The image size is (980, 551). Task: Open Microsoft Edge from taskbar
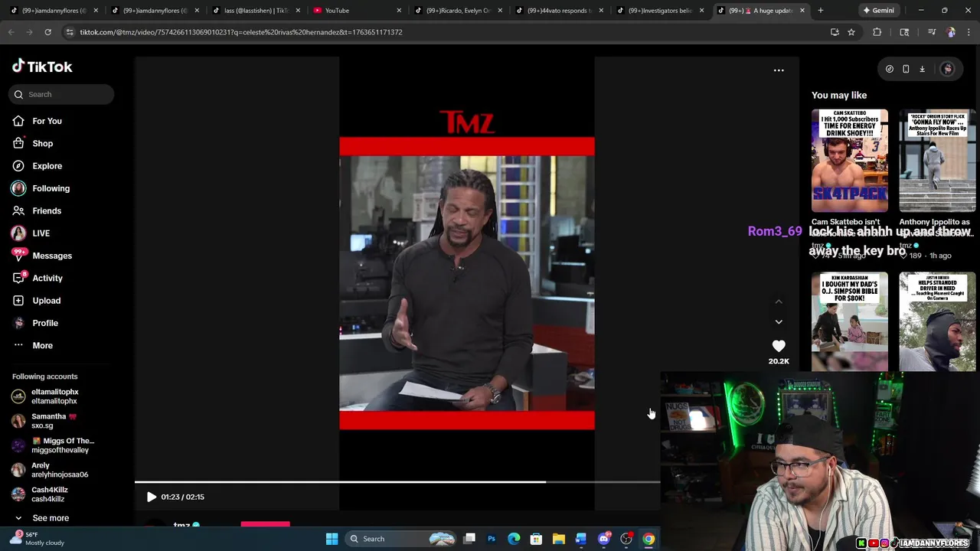click(514, 539)
